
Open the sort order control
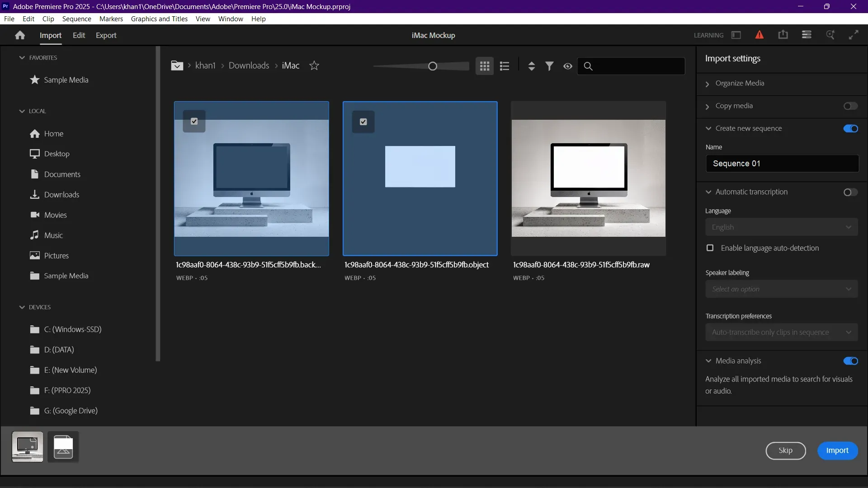click(531, 66)
